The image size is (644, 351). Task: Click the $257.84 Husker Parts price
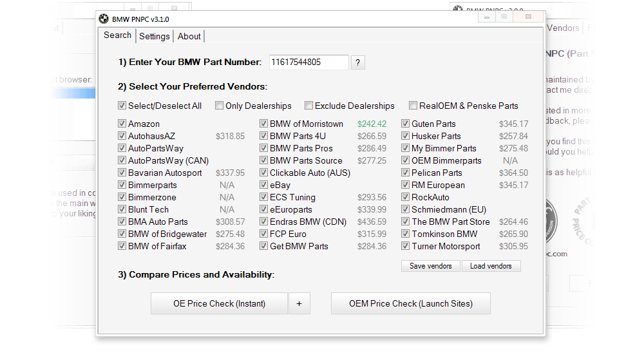(x=513, y=136)
